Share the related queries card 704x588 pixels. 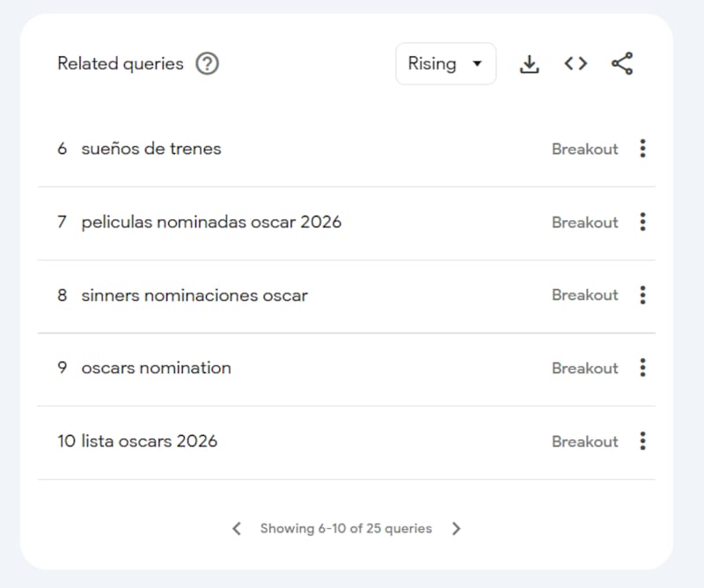pos(622,64)
